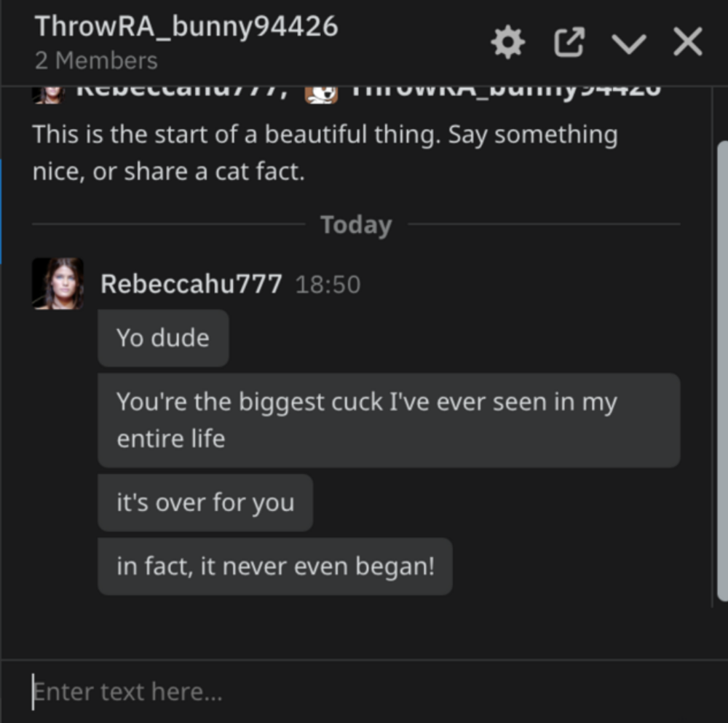Select "in fact, it never even began!" message
The image size is (728, 723).
pyautogui.click(x=275, y=566)
